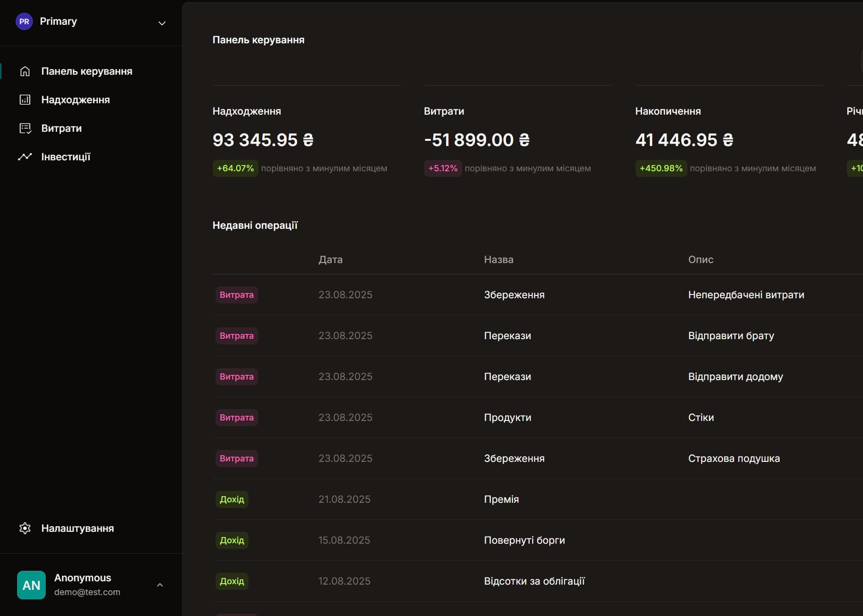
Task: Click the +64.07% income change badge
Action: (235, 168)
